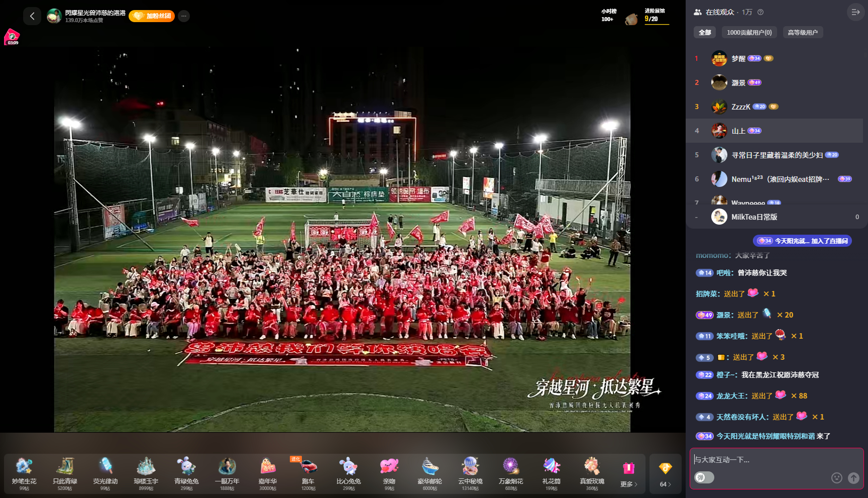Open viewer Nemu in rank 6

click(775, 179)
